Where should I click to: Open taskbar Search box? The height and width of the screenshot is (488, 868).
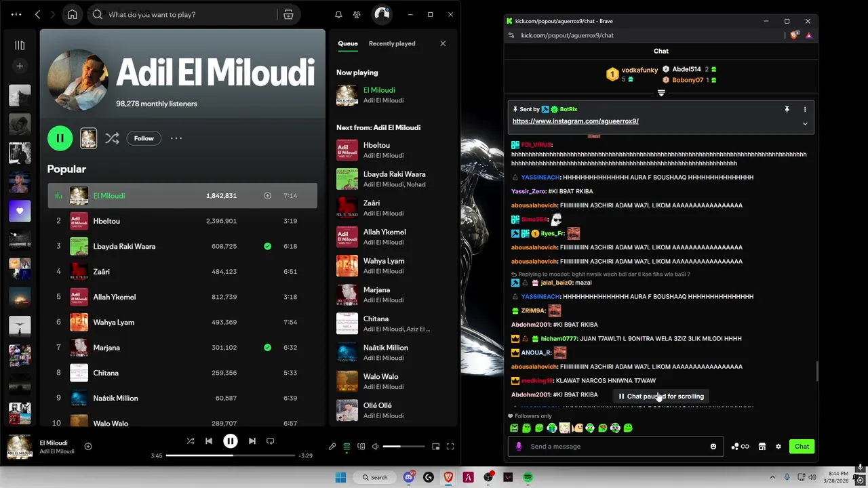coord(375,477)
